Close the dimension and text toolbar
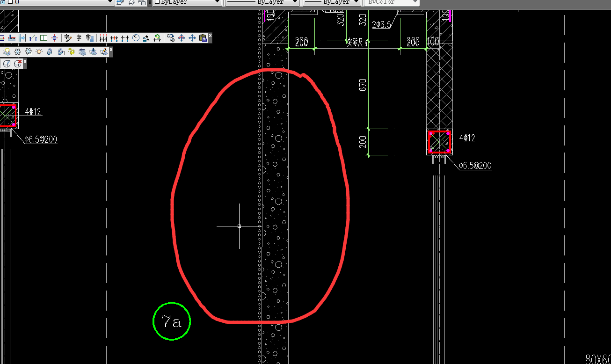611x364 pixels. point(210,36)
